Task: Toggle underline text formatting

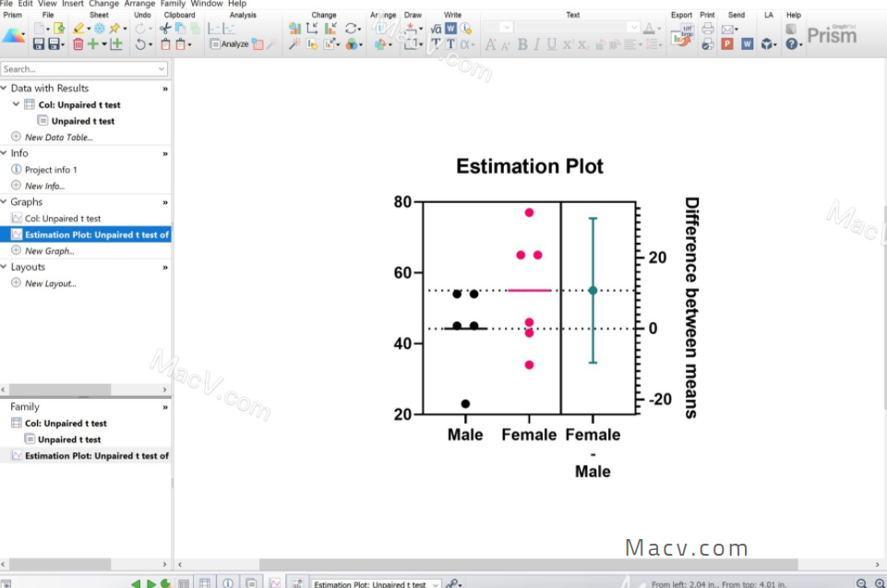Action: pyautogui.click(x=552, y=44)
